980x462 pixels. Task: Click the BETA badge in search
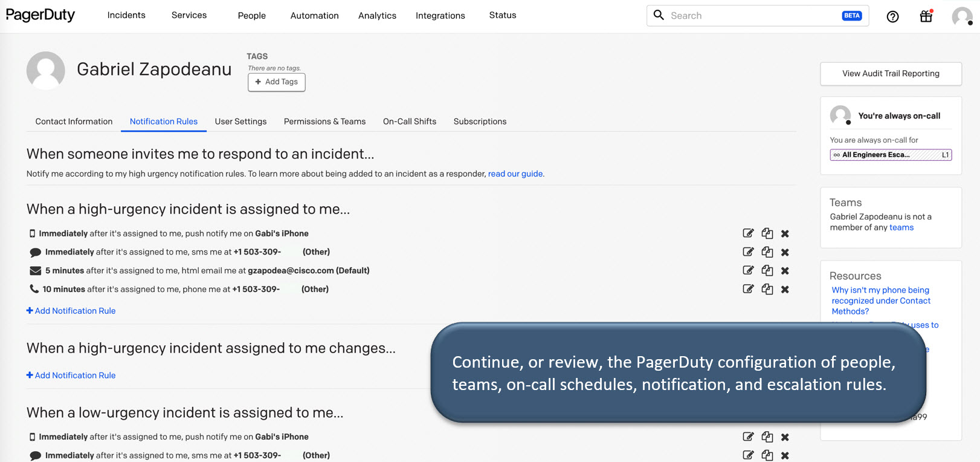[x=852, y=16]
